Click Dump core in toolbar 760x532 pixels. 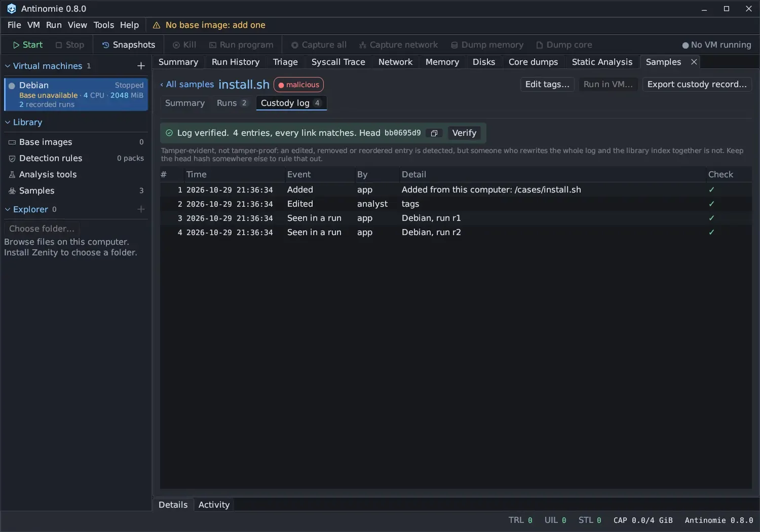(564, 45)
